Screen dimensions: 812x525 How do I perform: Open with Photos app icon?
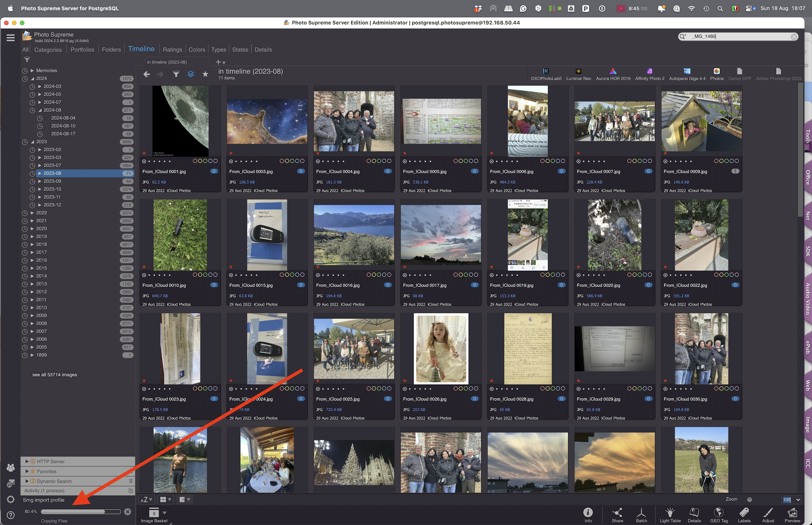click(716, 74)
